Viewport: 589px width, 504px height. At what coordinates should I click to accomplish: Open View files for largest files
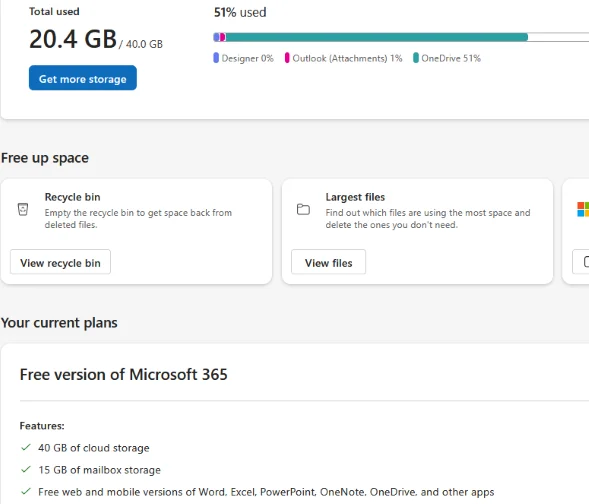pos(328,262)
